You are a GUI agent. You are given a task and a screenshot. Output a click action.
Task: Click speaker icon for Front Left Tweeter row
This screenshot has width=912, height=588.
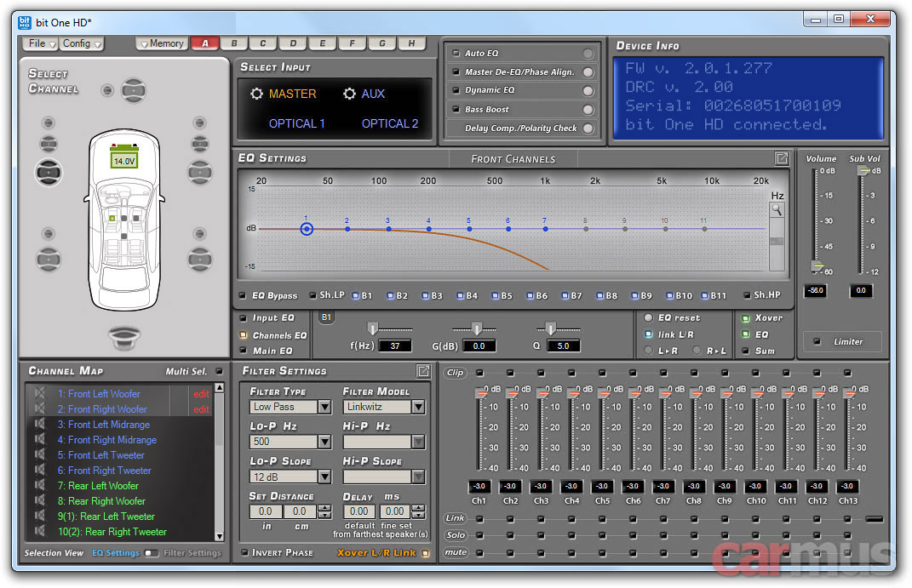tap(39, 455)
